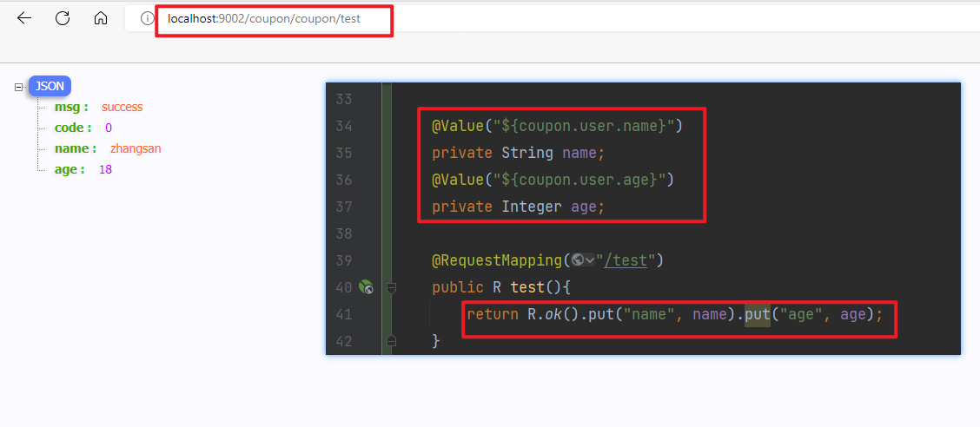The image size is (980, 427).
Task: Click line number 41 in the gutter
Action: click(x=344, y=314)
